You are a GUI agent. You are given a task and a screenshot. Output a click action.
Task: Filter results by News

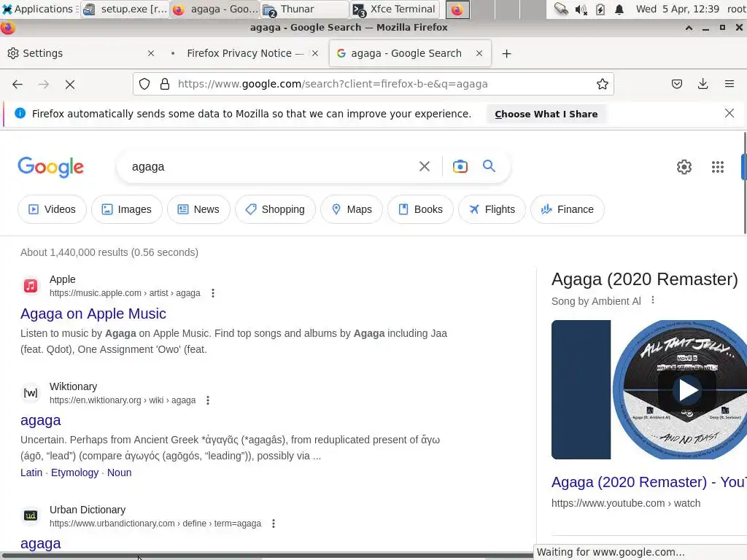(198, 209)
